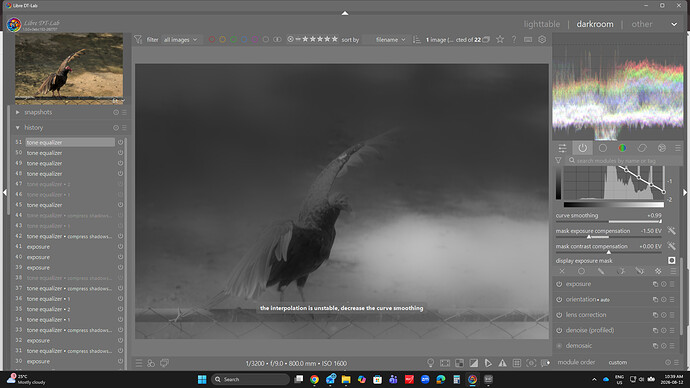Create new instance of lens correction module
Viewport: 690px width, 388px height.
tap(655, 315)
